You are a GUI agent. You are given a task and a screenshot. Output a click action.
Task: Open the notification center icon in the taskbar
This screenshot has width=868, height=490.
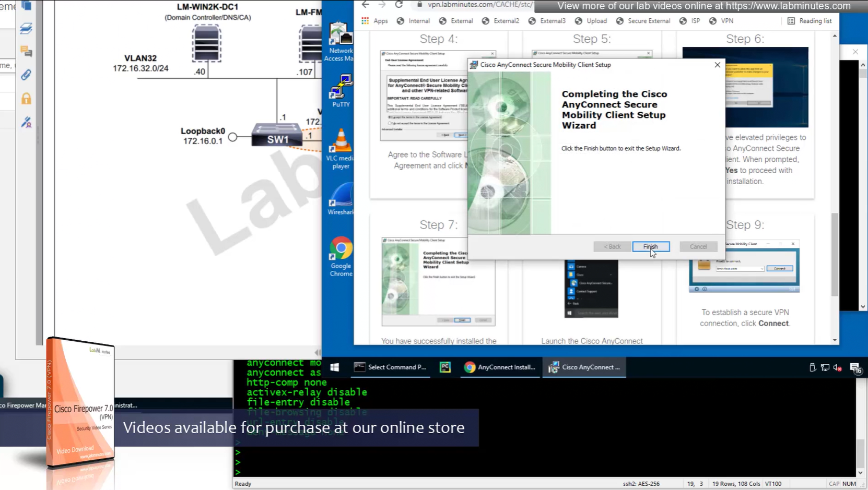855,368
